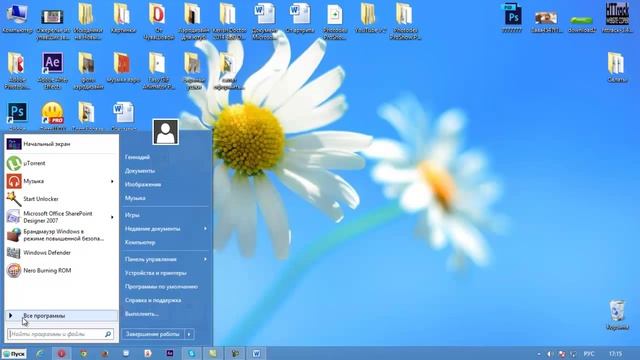Open Документы in the Start menu

140,171
